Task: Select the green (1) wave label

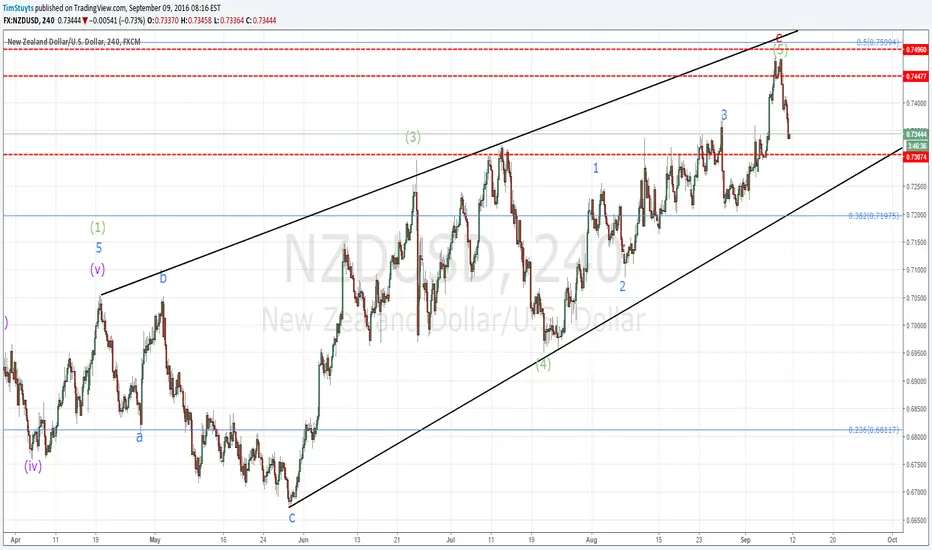Action: point(97,227)
